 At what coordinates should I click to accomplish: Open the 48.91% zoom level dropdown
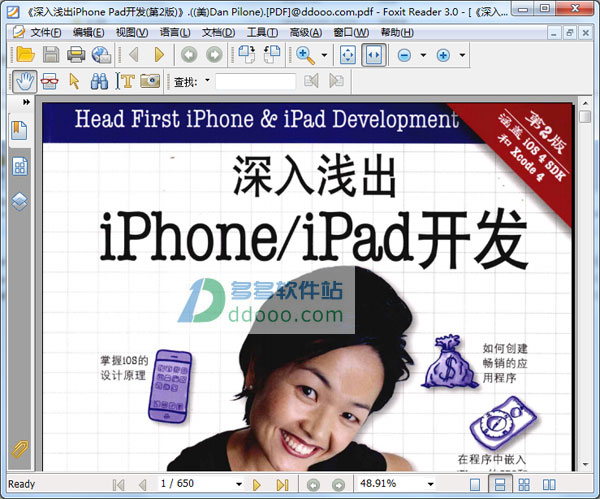tap(430, 484)
